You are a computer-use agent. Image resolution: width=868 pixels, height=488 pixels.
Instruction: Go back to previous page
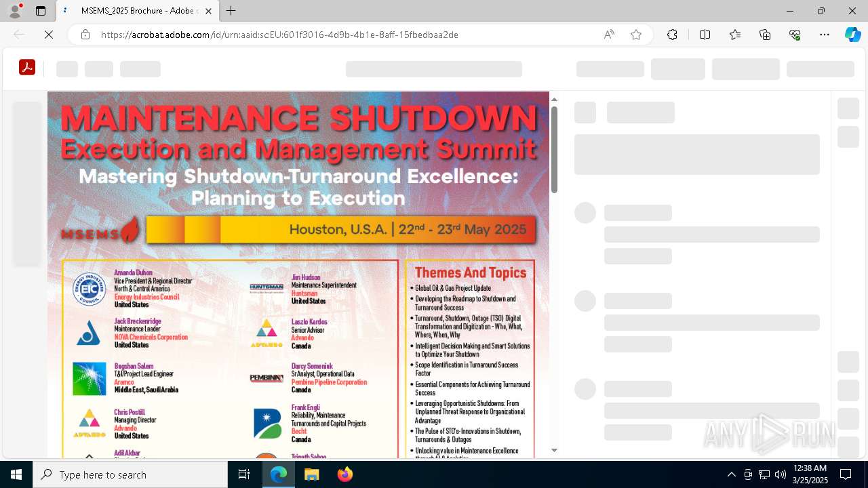point(19,35)
